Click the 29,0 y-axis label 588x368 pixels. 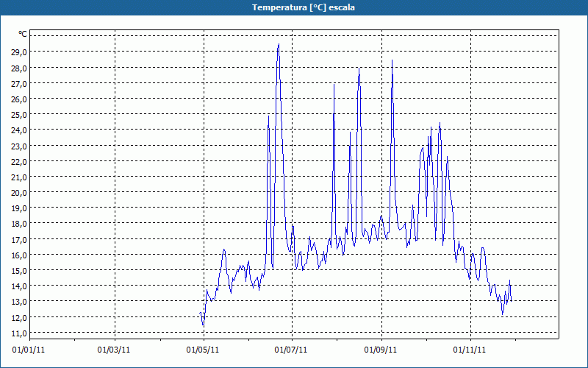click(x=19, y=52)
